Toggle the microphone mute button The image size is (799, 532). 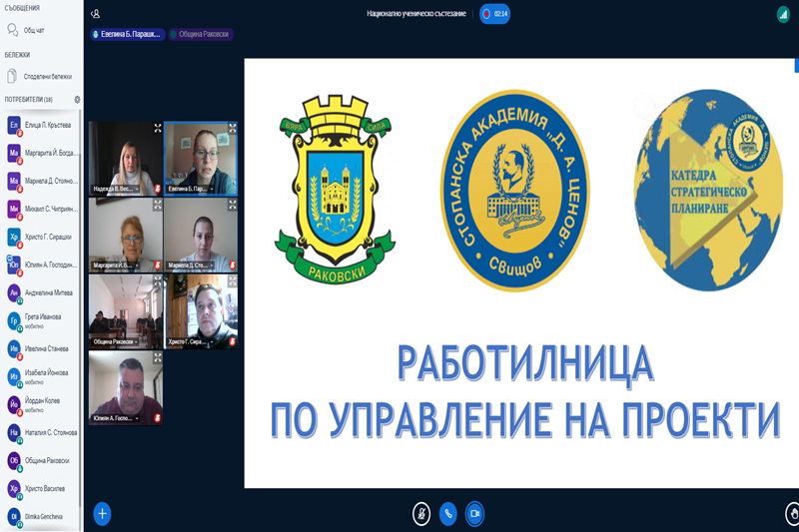(x=421, y=514)
